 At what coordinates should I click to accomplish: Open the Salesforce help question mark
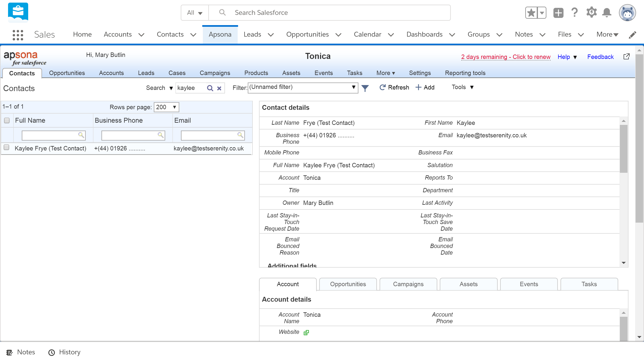(x=575, y=12)
